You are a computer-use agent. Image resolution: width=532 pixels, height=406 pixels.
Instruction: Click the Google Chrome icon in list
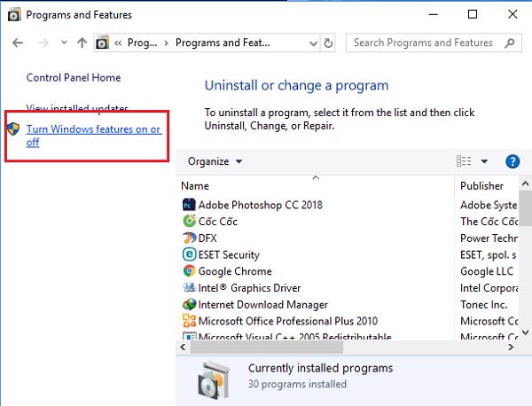click(189, 271)
